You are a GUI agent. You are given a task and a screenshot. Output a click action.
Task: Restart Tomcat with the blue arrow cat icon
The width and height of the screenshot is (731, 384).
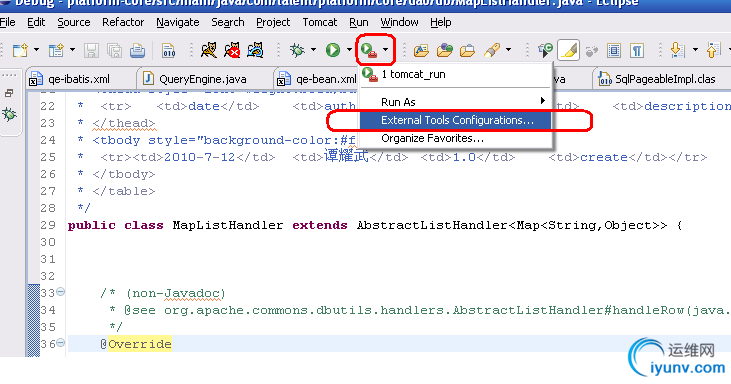pyautogui.click(x=255, y=50)
